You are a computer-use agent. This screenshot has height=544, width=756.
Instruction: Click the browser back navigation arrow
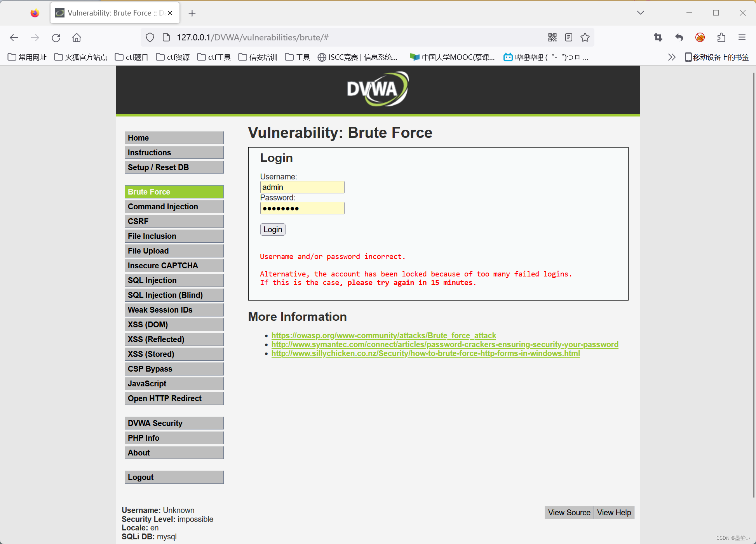[15, 38]
